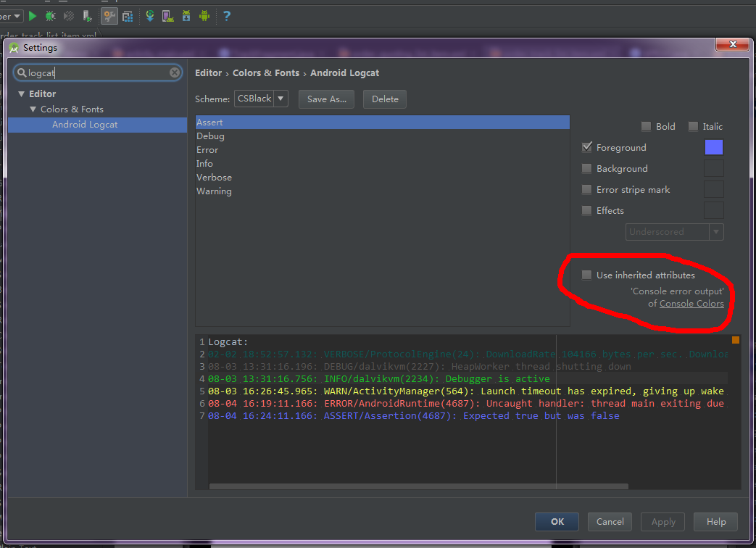The width and height of the screenshot is (756, 548).
Task: Click the Save As... button
Action: pyautogui.click(x=326, y=99)
